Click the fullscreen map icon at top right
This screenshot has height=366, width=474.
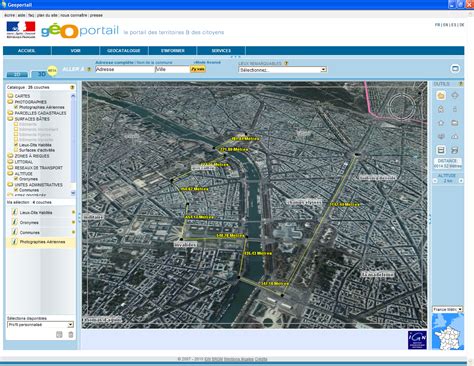click(455, 69)
